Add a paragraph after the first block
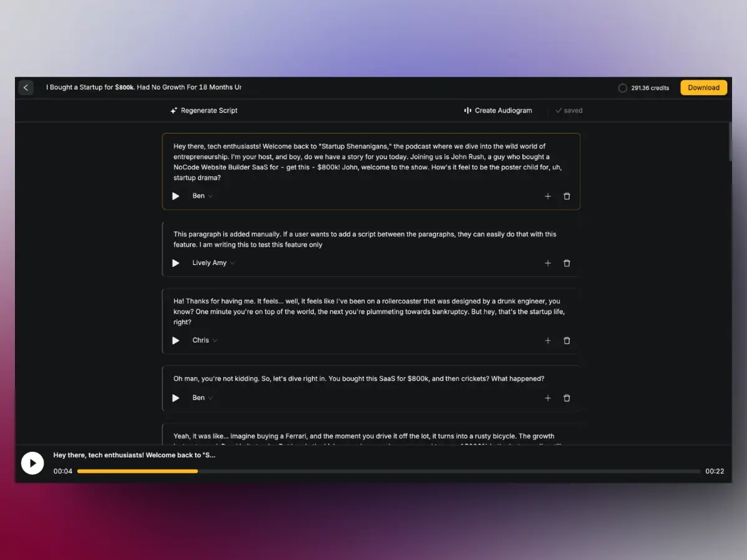The image size is (747, 560). 548,196
